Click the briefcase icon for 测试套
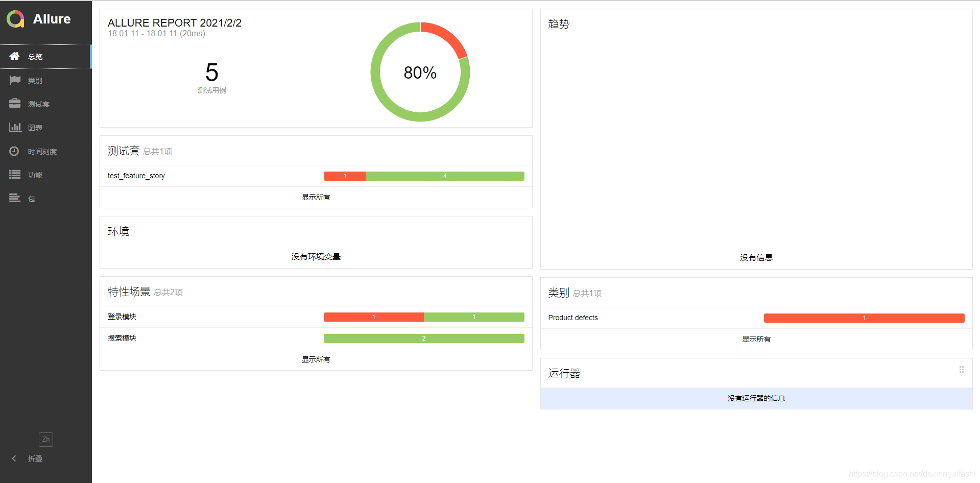980x483 pixels. click(15, 104)
